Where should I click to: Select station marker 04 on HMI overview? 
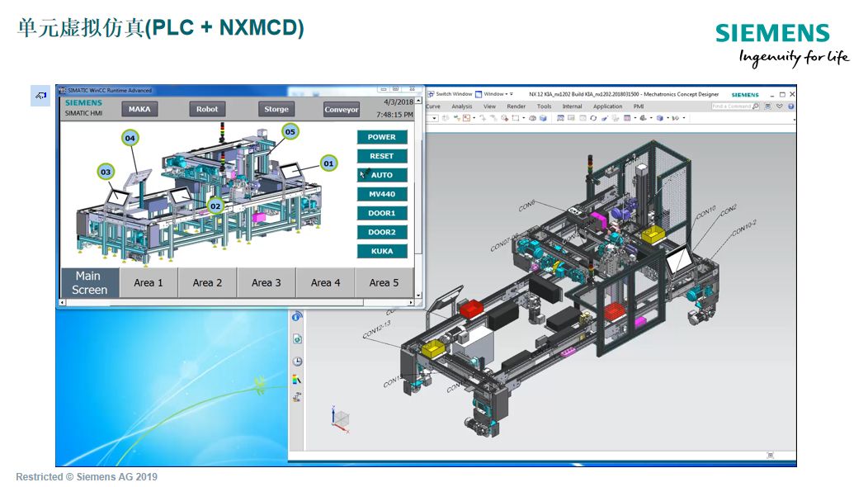tap(130, 138)
